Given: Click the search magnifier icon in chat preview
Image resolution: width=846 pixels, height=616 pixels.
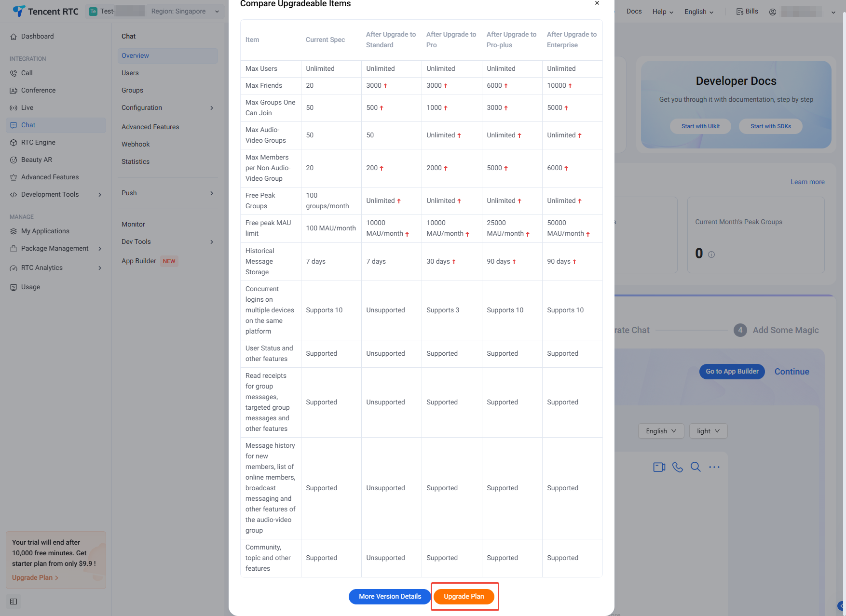Looking at the screenshot, I should 696,467.
